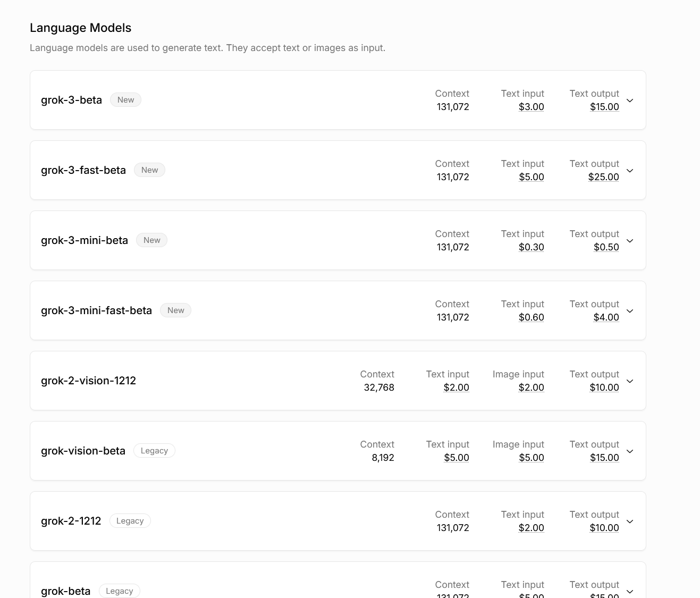This screenshot has height=598, width=700.
Task: Click grok-2-vision-1212 image input price $2.00
Action: (x=532, y=388)
